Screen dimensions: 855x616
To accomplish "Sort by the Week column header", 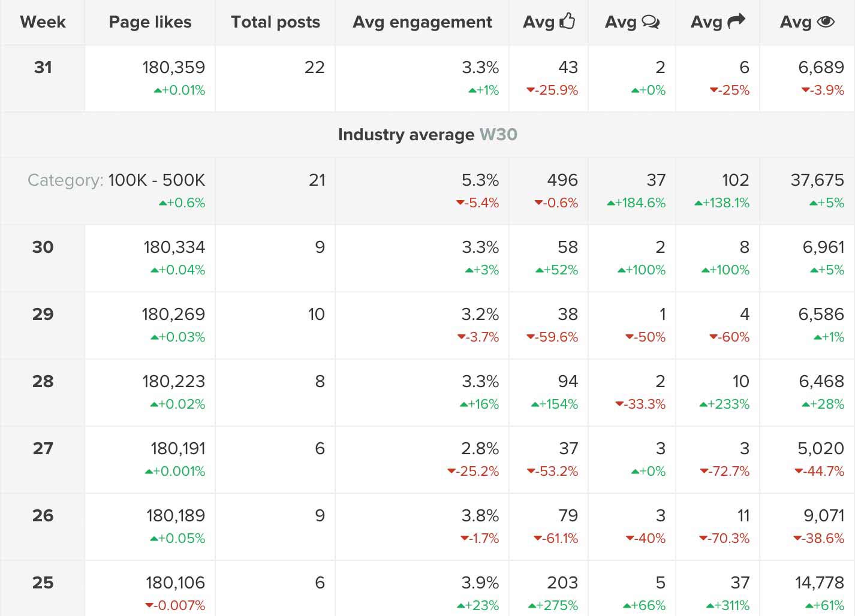I will 43,22.
